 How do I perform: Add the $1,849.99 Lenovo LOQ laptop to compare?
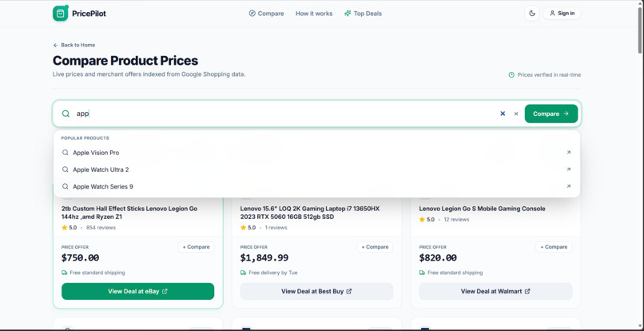375,247
